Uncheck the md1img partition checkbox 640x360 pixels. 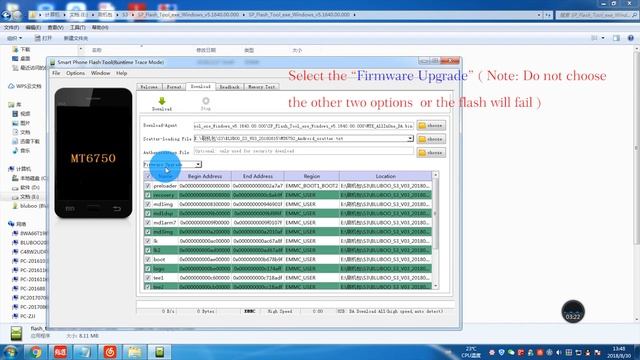coord(148,204)
